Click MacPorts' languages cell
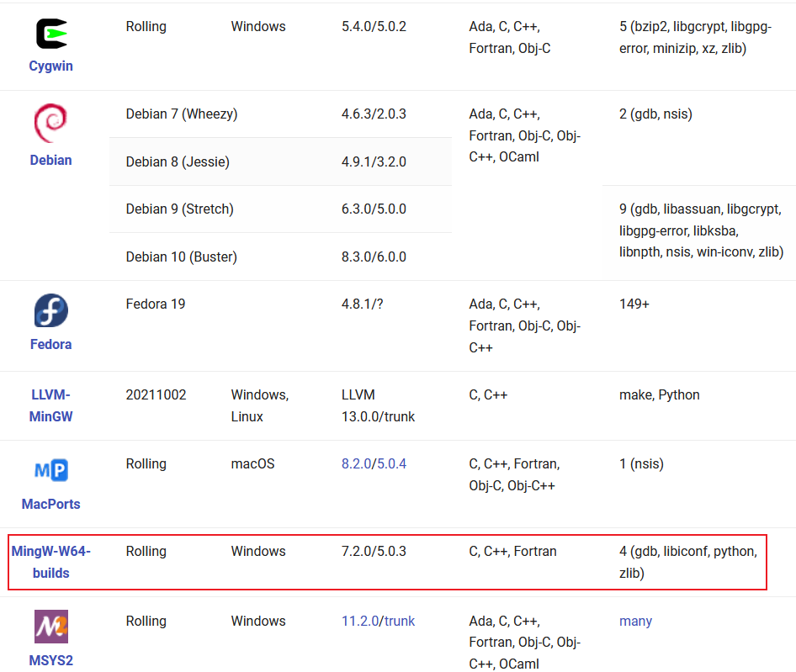The height and width of the screenshot is (672, 796). point(514,474)
